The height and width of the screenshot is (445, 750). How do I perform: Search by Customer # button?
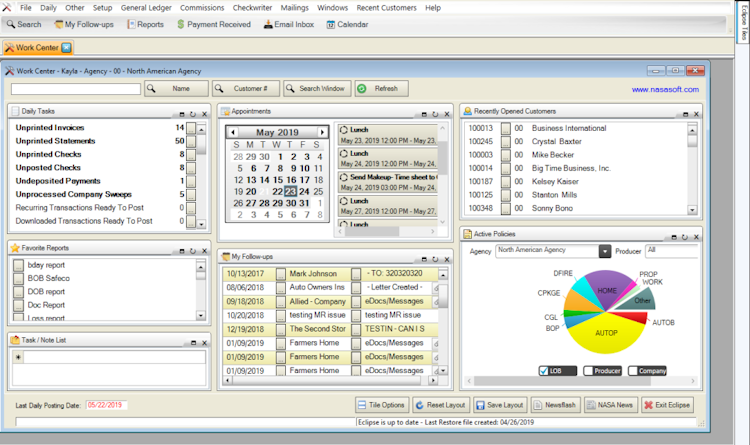[246, 89]
